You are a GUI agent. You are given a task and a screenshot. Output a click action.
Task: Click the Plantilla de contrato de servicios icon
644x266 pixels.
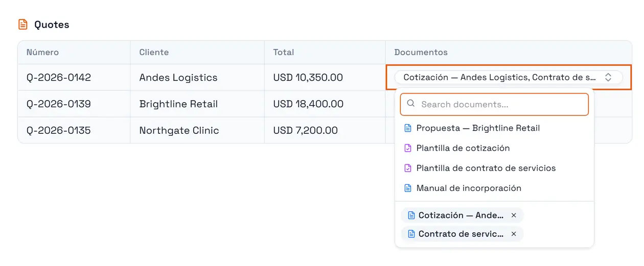pyautogui.click(x=408, y=168)
